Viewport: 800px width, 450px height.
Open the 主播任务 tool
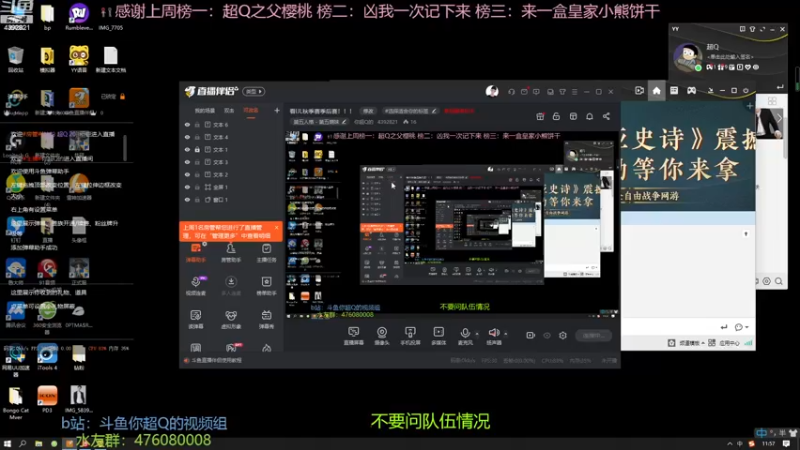click(266, 253)
